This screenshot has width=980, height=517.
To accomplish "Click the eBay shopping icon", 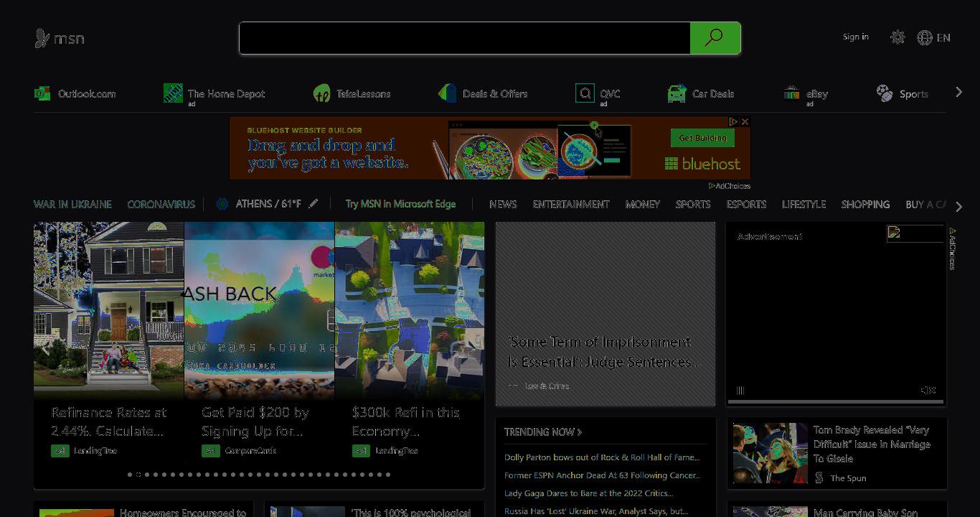I will [x=792, y=93].
